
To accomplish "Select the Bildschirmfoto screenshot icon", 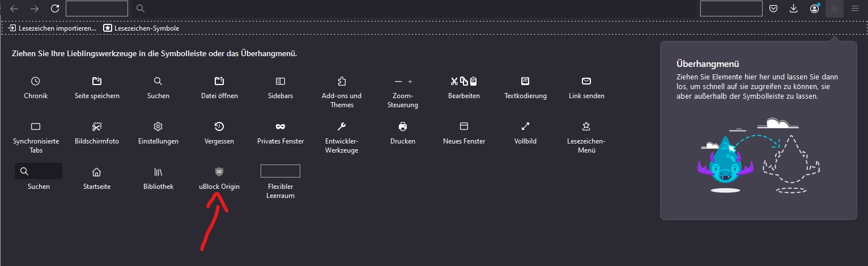I will [97, 126].
